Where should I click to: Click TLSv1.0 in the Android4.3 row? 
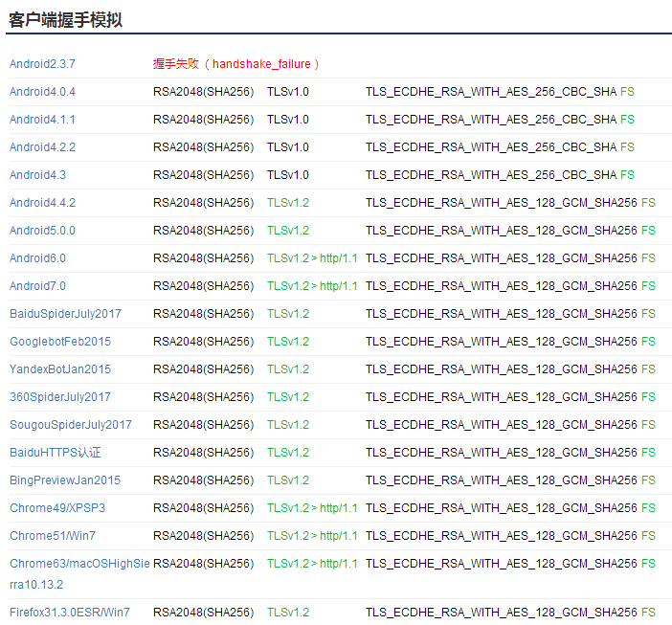(288, 175)
